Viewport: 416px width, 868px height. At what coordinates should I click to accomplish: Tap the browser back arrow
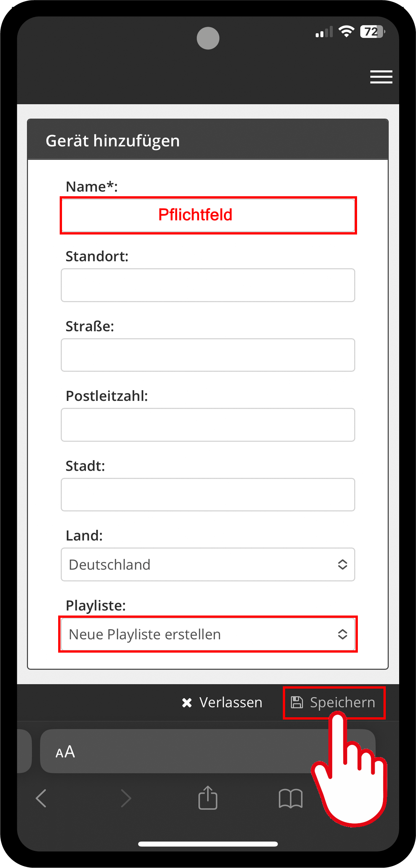click(41, 798)
